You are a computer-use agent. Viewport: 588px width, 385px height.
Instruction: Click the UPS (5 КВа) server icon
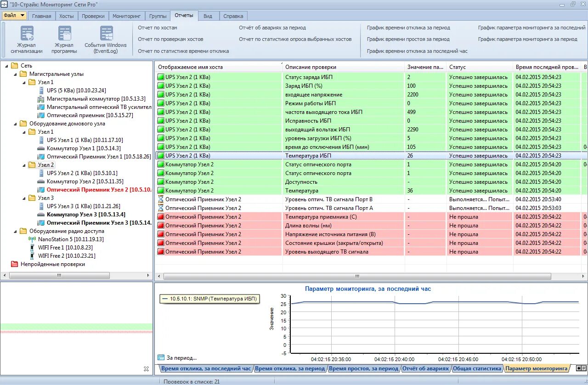coord(41,91)
